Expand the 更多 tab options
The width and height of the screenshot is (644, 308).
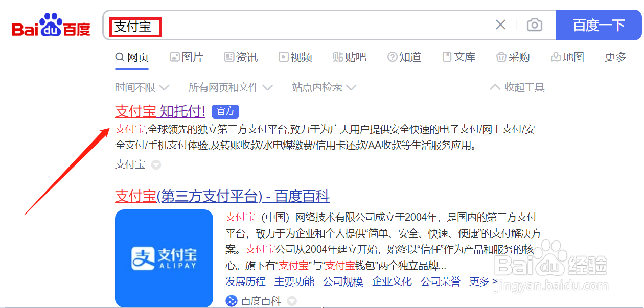tap(615, 57)
